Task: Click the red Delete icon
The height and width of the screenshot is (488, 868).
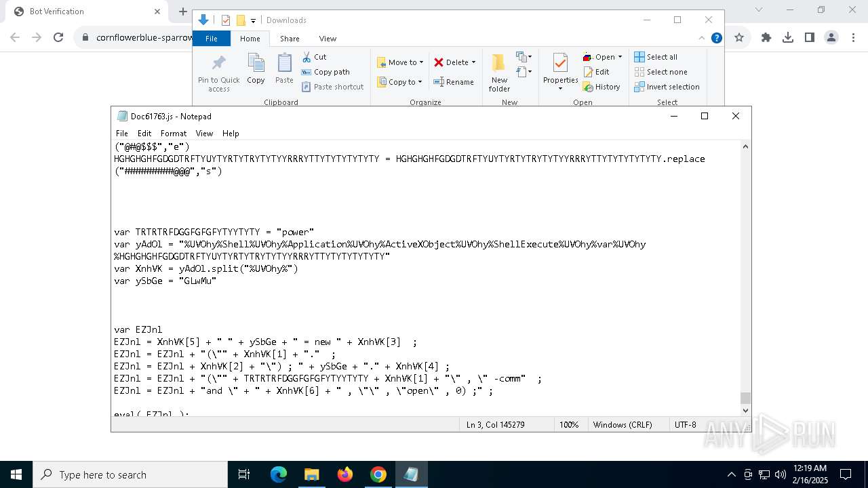Action: point(439,62)
